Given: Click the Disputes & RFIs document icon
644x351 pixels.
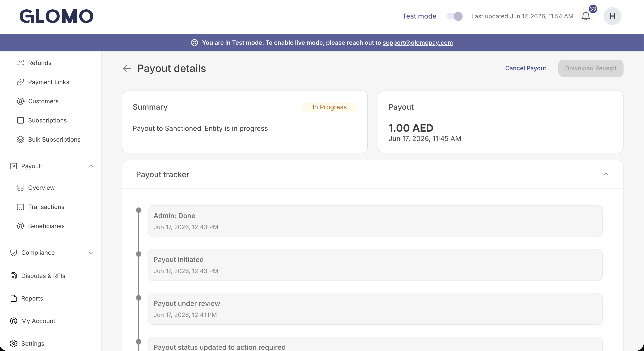Looking at the screenshot, I should coord(13,276).
